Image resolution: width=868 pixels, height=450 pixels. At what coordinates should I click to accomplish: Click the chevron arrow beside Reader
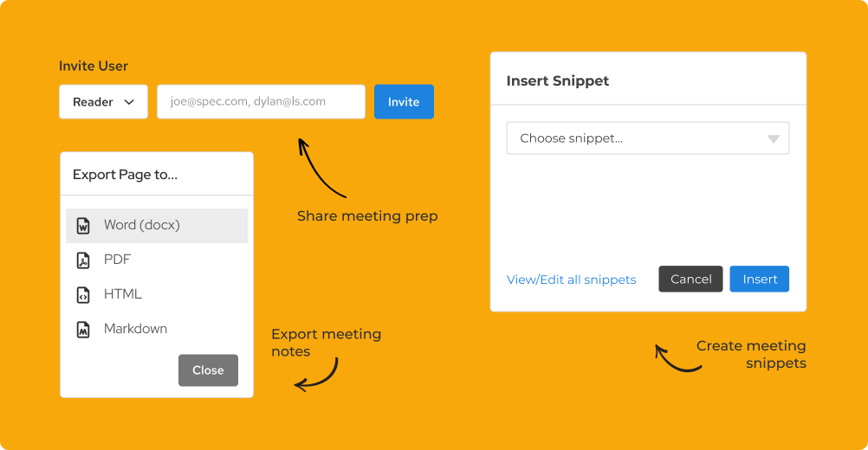[x=130, y=102]
